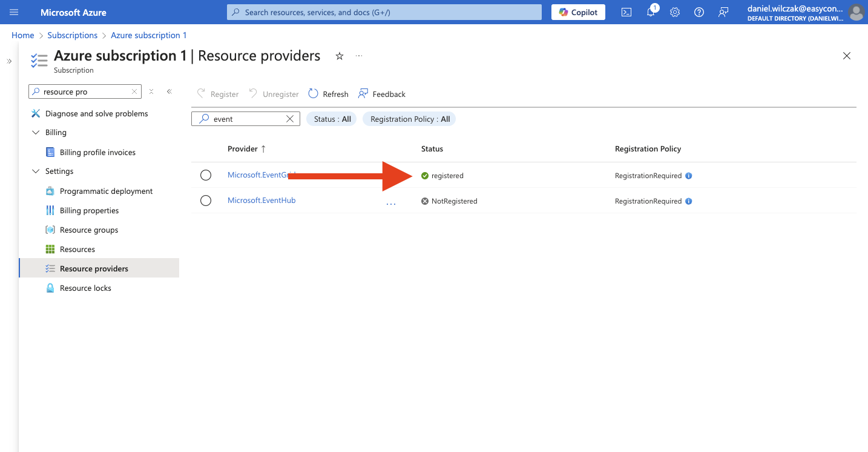Open Feedback in the toolbar
The image size is (868, 452).
(382, 94)
